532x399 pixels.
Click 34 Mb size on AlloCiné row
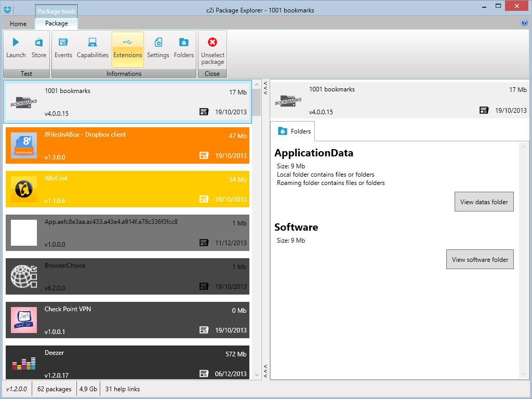click(x=238, y=179)
